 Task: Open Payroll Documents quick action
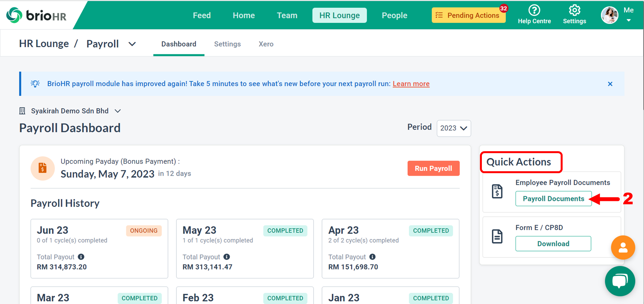coord(554,199)
